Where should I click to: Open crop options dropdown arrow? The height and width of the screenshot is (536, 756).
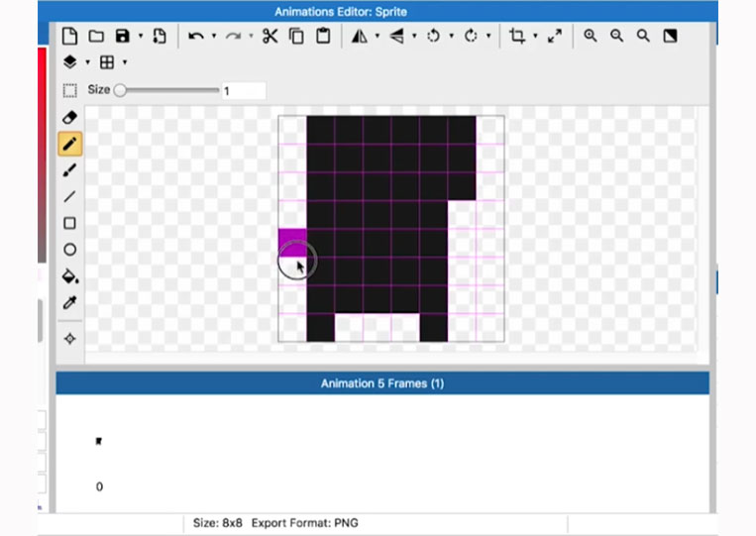pyautogui.click(x=535, y=36)
